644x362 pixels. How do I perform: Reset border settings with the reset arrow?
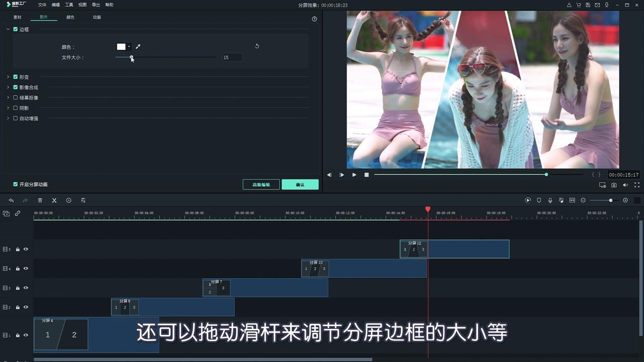tap(257, 46)
